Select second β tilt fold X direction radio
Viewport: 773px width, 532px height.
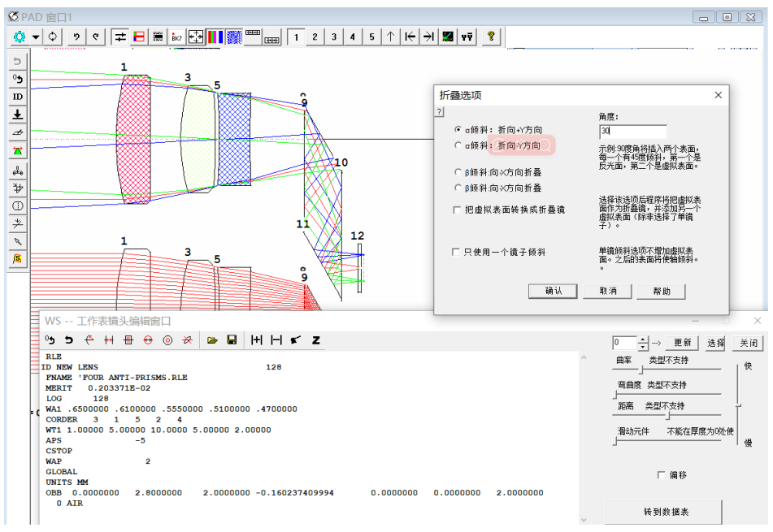point(458,188)
